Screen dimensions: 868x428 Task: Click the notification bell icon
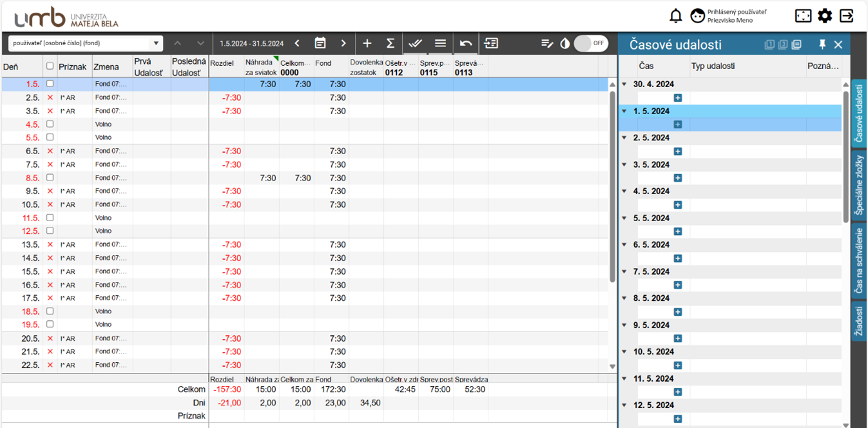point(676,16)
